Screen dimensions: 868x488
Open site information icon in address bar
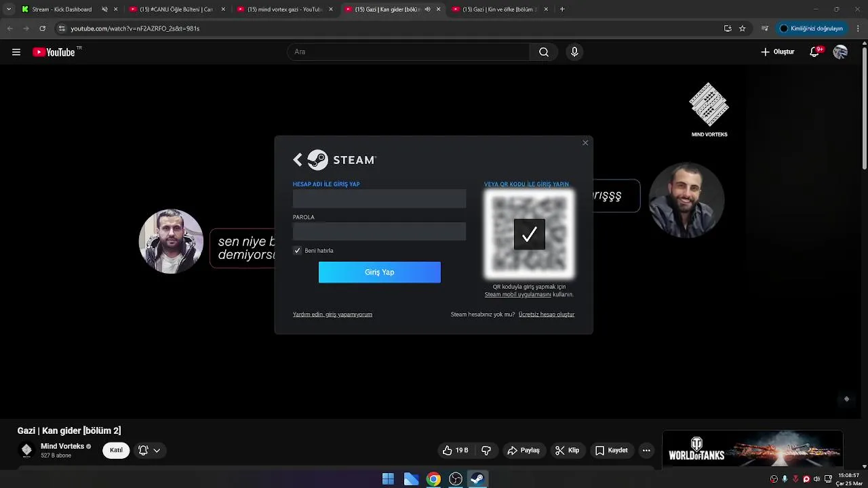coord(62,28)
